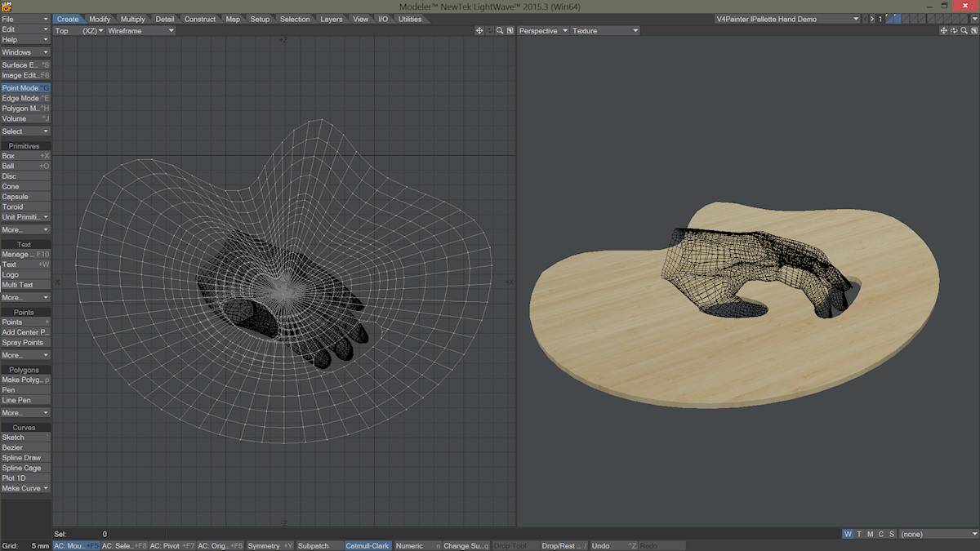980x551 pixels.
Task: Open the Perspective view type dropdown
Action: pyautogui.click(x=543, y=31)
